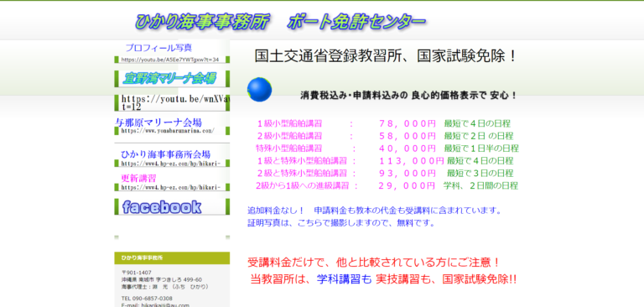This screenshot has height=307, width=644.
Task: Click the 特殊小型船舶講習 price row
Action: pos(387,148)
